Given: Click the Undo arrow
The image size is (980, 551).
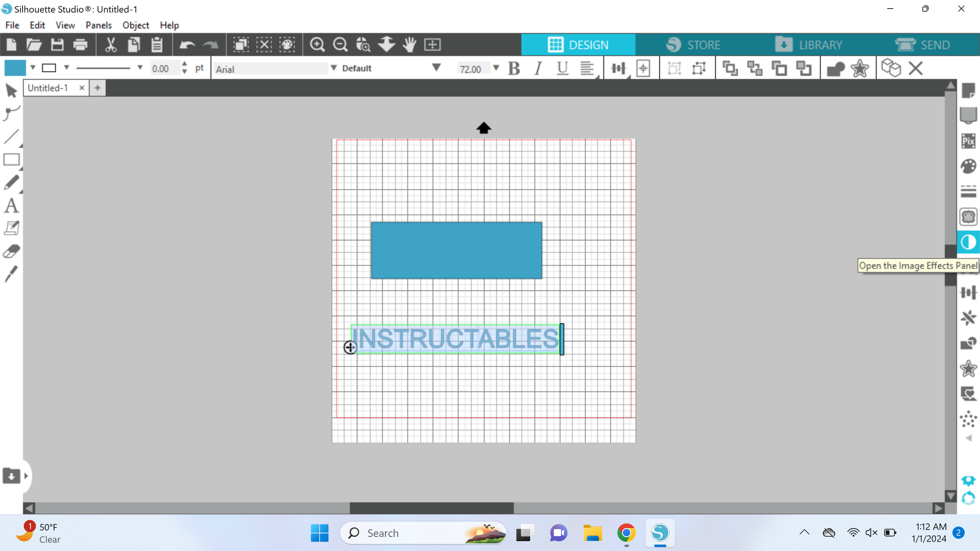Looking at the screenshot, I should (187, 44).
